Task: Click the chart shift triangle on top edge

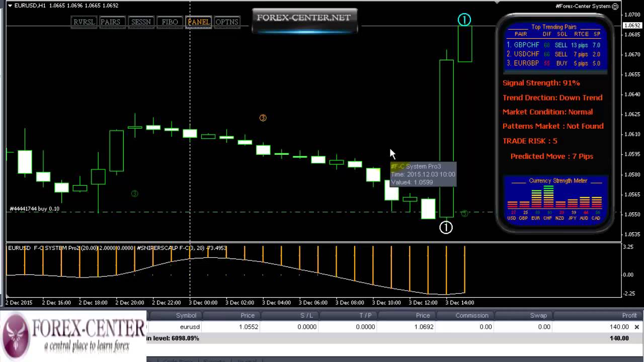Action: [498, 2]
